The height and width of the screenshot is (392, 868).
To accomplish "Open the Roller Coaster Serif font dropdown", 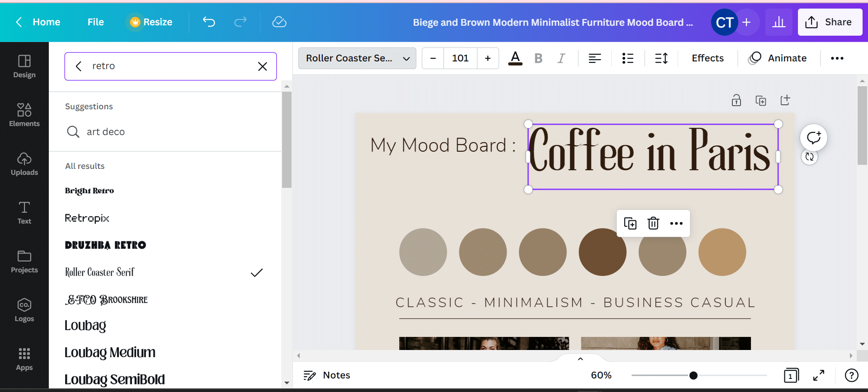I will (x=357, y=58).
